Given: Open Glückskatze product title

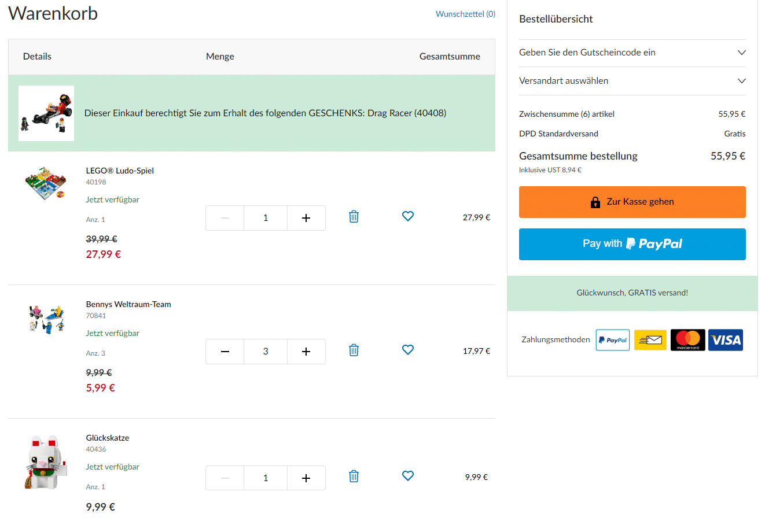Looking at the screenshot, I should 108,438.
